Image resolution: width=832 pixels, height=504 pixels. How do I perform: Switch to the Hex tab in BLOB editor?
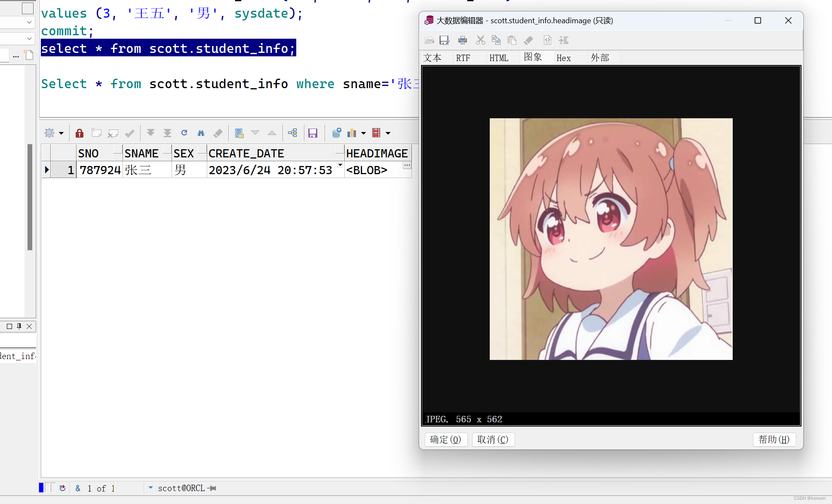tap(563, 57)
